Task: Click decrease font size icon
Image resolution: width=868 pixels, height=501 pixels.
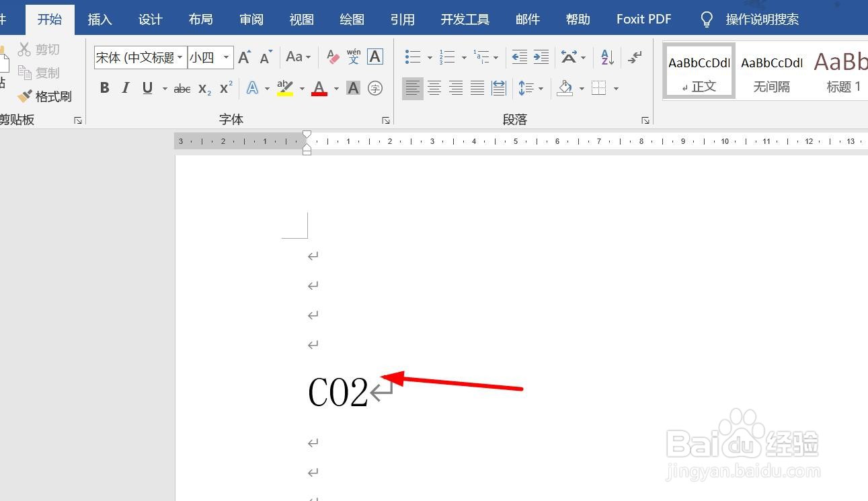Action: [266, 57]
